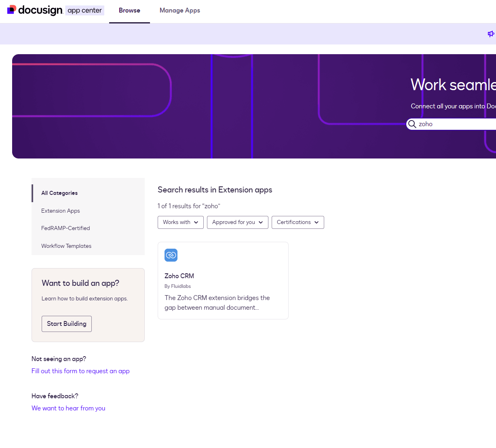
Task: Open the Workflow Templates category
Action: click(x=66, y=246)
